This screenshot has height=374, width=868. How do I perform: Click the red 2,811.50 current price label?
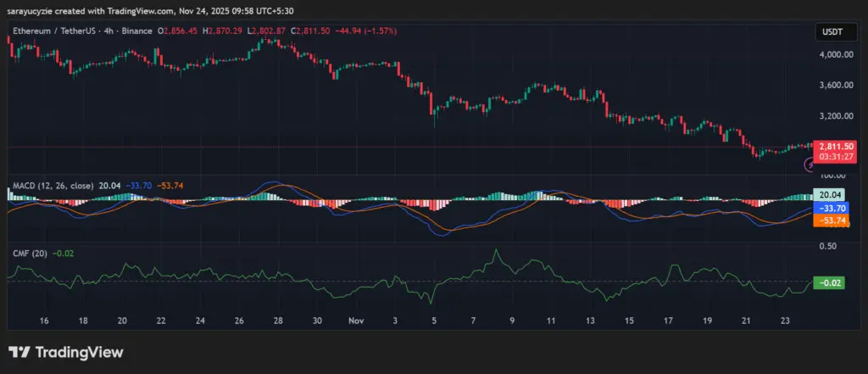[836, 147]
